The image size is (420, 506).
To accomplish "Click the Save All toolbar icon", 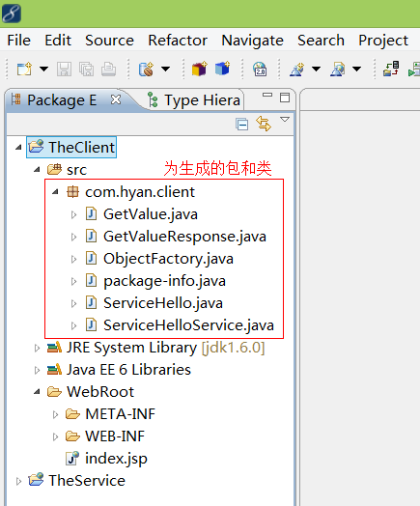I will point(87,70).
